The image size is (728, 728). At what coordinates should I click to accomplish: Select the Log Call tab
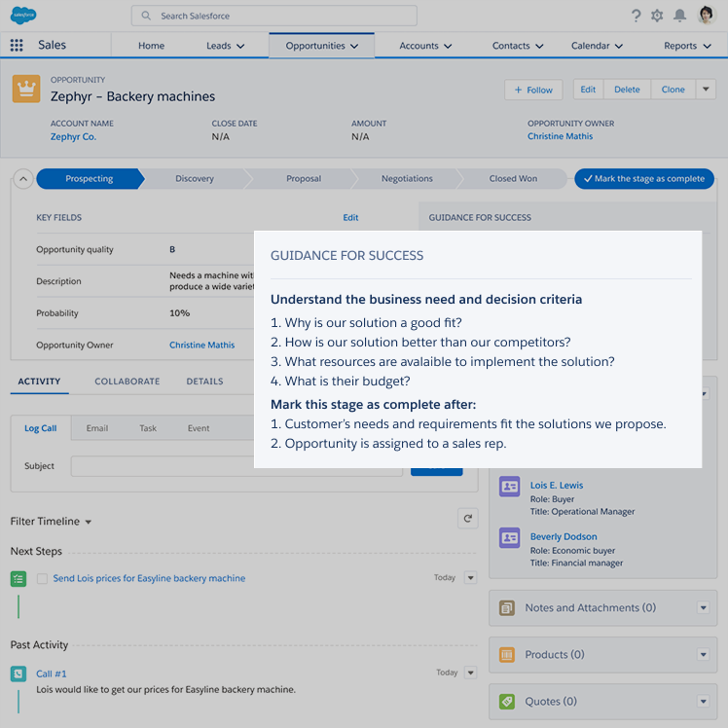point(41,428)
